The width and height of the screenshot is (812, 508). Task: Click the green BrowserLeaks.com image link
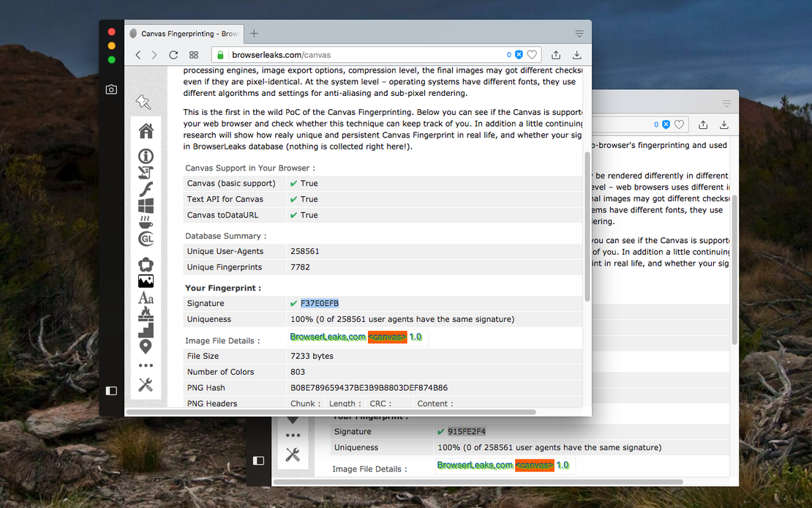[327, 337]
